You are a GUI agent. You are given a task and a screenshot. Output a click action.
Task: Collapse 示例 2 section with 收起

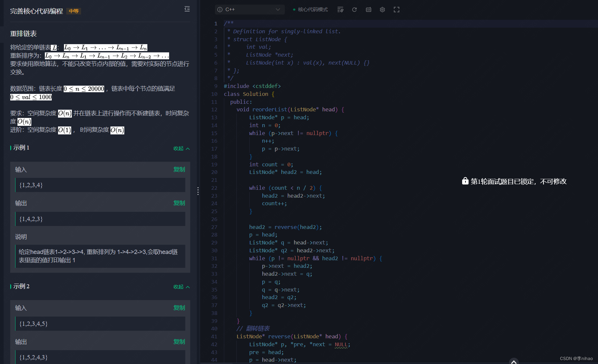click(182, 287)
